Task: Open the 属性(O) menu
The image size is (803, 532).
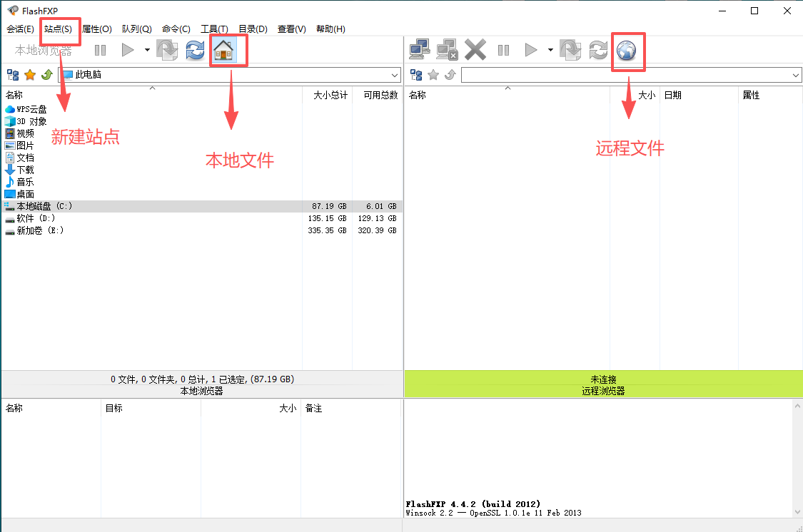Action: point(97,29)
